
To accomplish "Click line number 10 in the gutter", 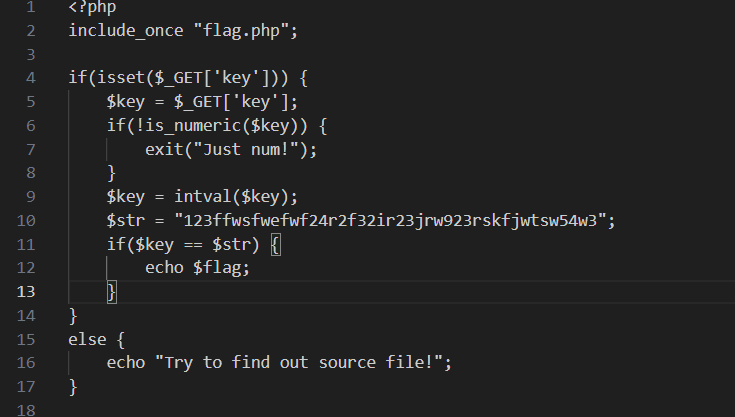I will pos(25,220).
